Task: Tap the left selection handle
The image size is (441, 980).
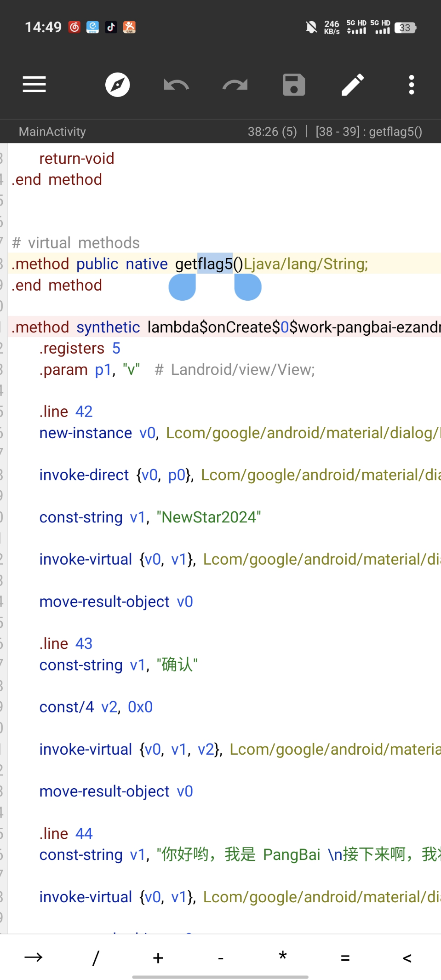Action: point(183,287)
